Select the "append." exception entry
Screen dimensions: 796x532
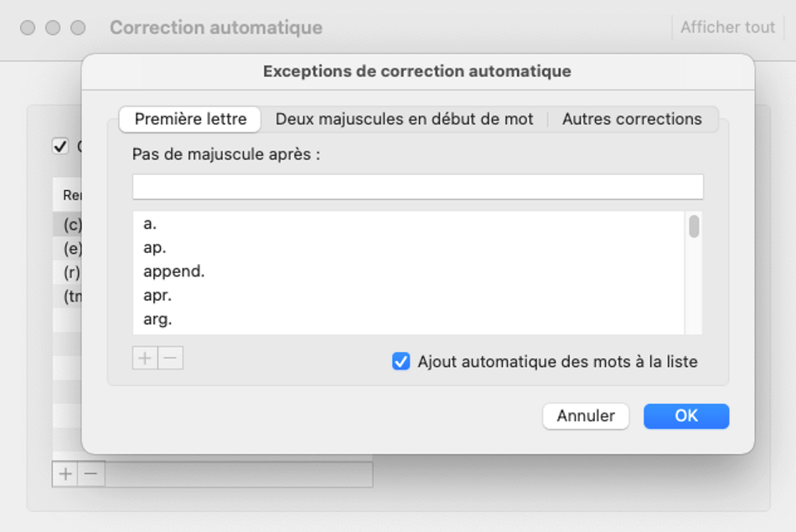click(x=409, y=271)
